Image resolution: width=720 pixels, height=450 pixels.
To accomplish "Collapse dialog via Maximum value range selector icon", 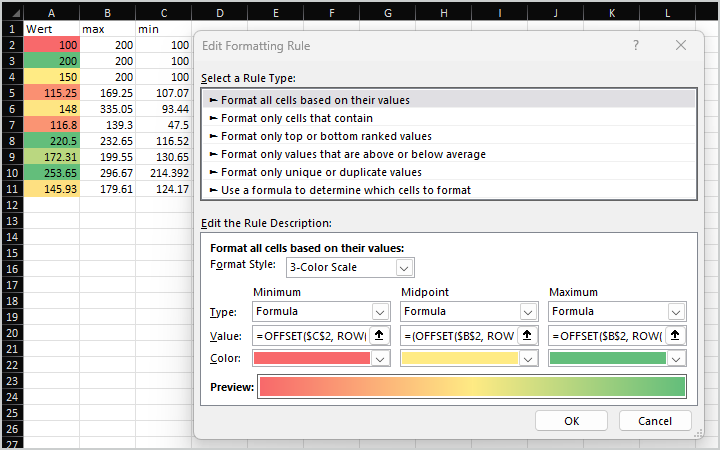I will pos(675,336).
